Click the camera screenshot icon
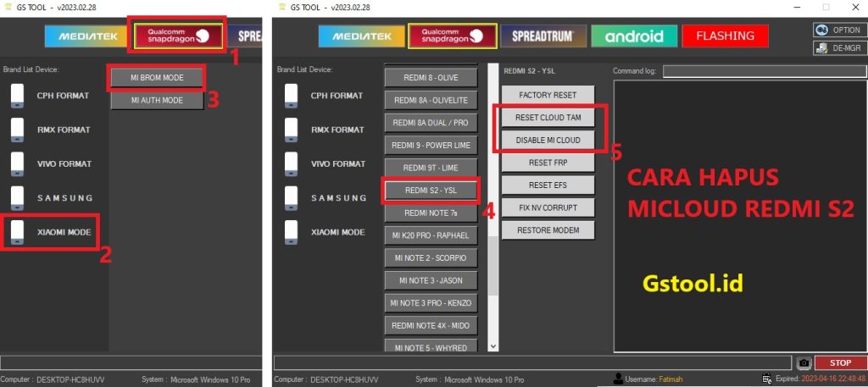Image resolution: width=868 pixels, height=387 pixels. point(804,363)
